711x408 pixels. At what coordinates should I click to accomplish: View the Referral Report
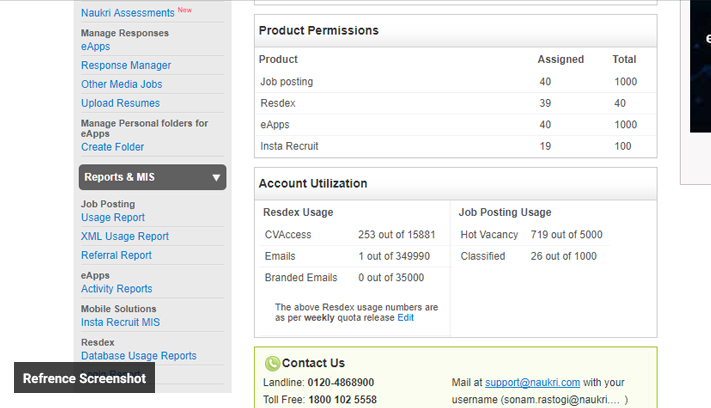(116, 256)
